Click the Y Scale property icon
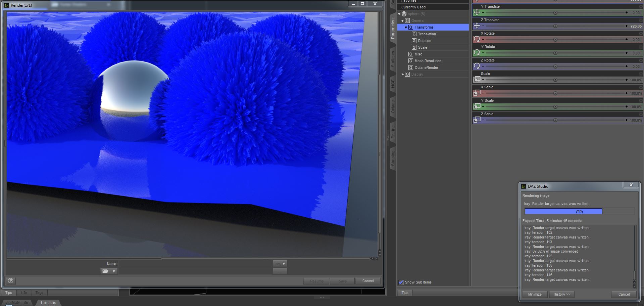Image resolution: width=644 pixels, height=306 pixels. click(477, 106)
